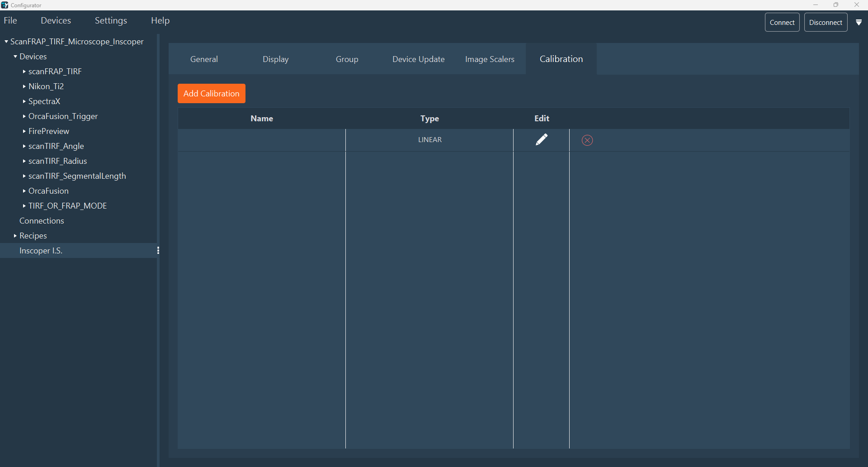The image size is (868, 467).
Task: Collapse the Devices tree node
Action: (x=15, y=57)
